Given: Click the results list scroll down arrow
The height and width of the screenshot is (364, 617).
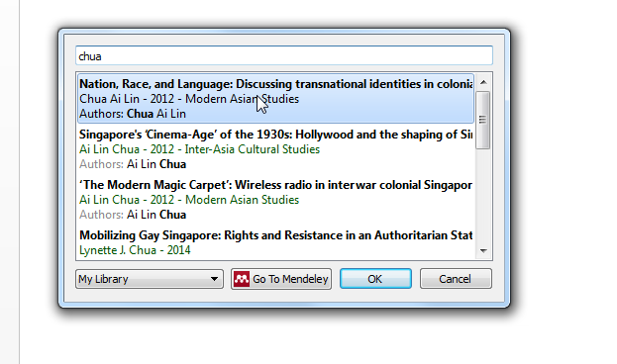Looking at the screenshot, I should [x=483, y=251].
